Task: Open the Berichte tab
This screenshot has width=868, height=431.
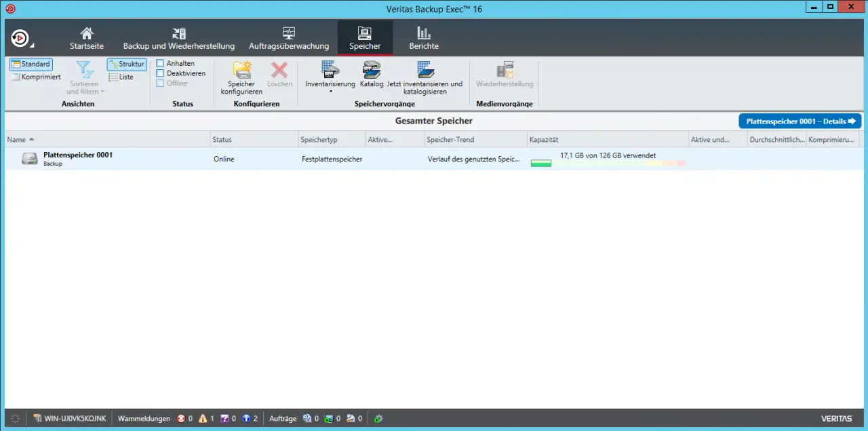Action: click(x=424, y=39)
